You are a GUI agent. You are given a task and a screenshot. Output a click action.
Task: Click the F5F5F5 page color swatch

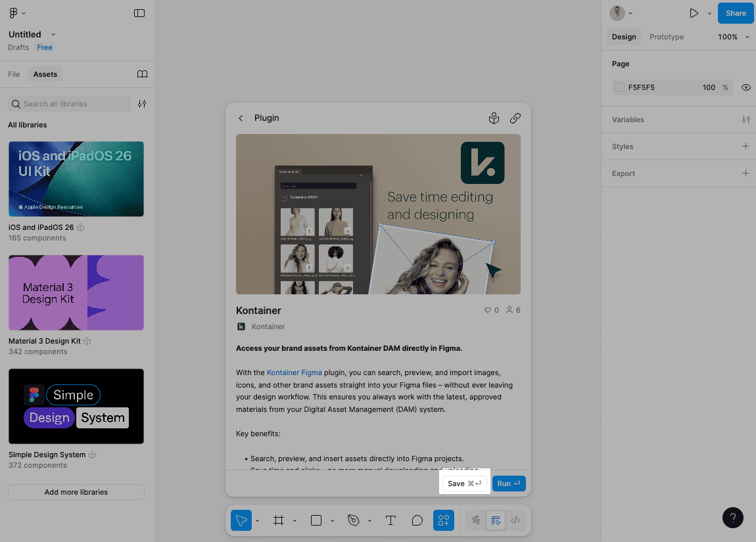click(x=619, y=87)
